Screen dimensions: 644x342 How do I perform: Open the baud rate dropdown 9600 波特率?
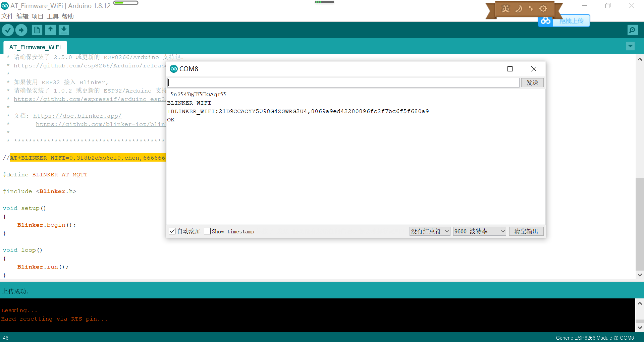(479, 231)
